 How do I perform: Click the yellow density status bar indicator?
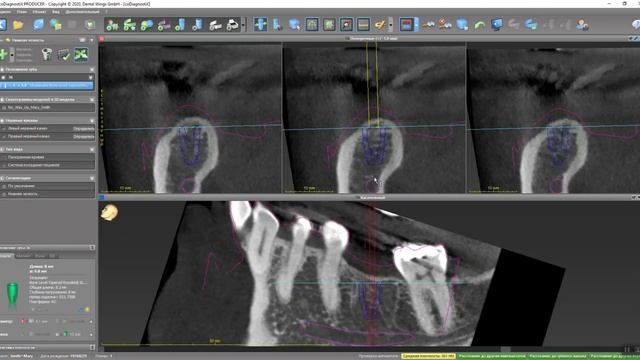click(x=428, y=356)
